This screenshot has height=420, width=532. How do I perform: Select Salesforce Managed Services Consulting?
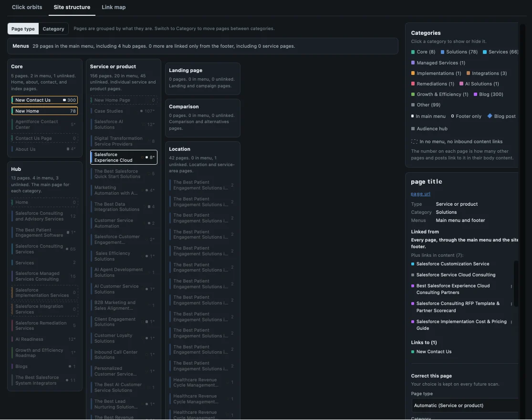point(44,276)
